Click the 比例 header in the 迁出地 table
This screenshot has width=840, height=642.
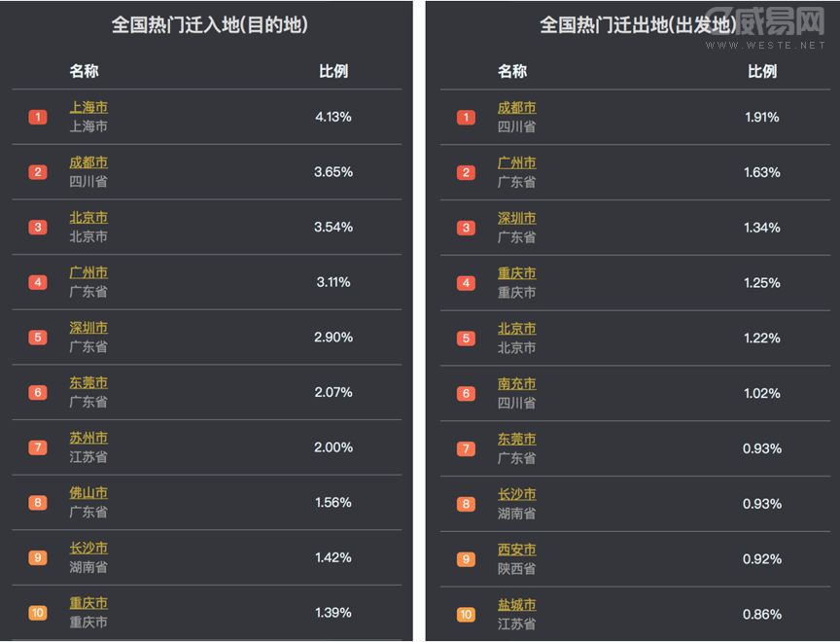point(762,71)
